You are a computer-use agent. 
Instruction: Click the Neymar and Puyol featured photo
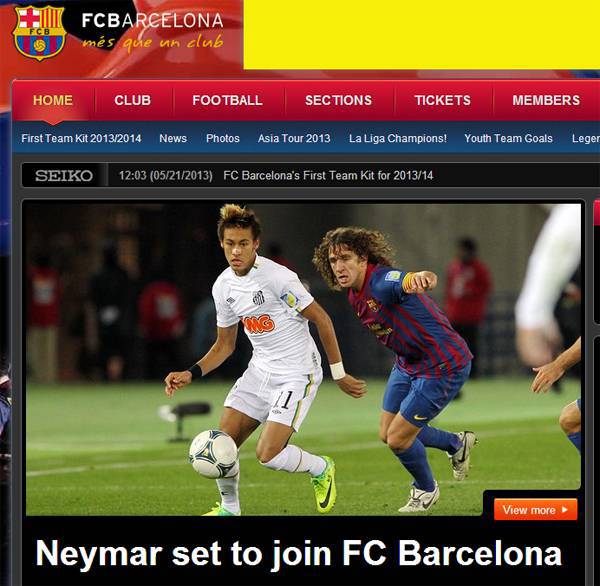click(x=303, y=359)
